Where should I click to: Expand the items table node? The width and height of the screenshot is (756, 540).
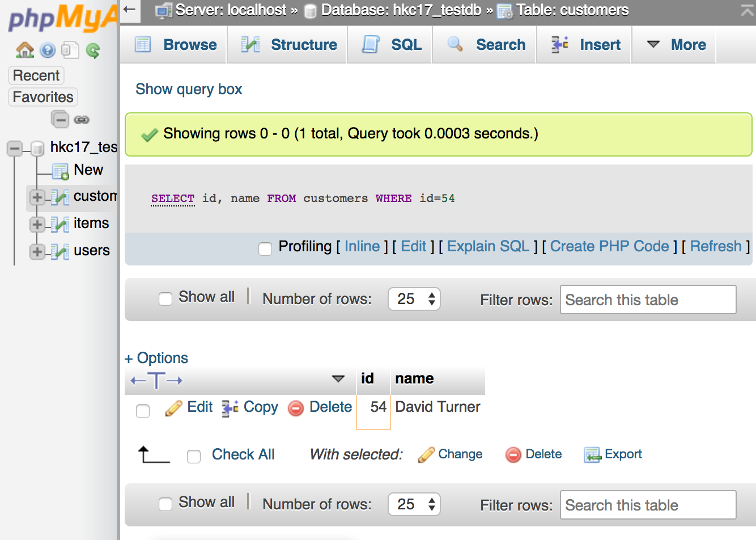(37, 224)
